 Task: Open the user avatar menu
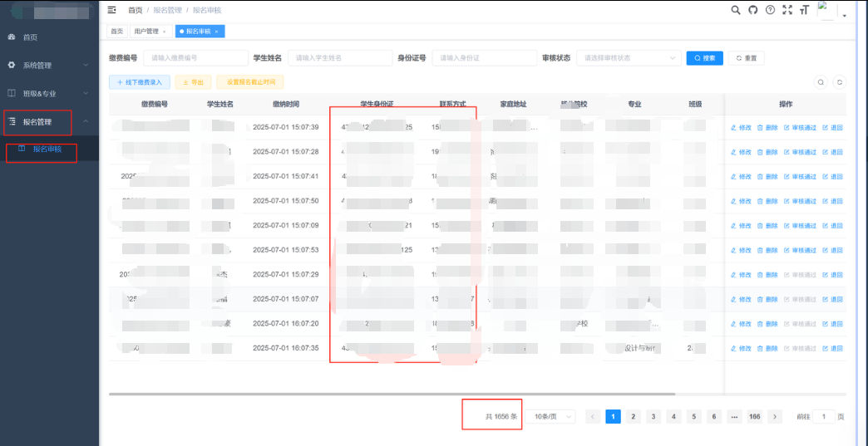(x=832, y=11)
